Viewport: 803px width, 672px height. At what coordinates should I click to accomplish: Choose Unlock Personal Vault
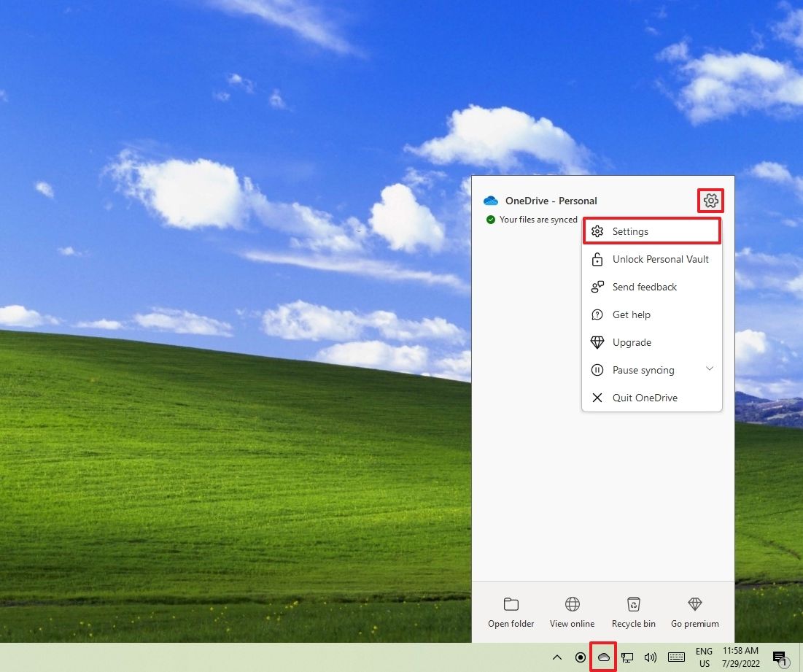(660, 259)
